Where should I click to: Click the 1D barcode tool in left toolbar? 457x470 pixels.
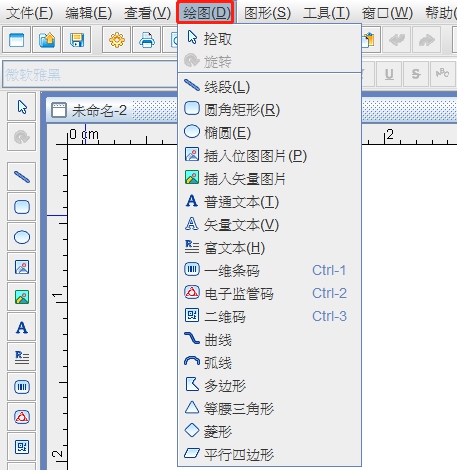(22, 387)
